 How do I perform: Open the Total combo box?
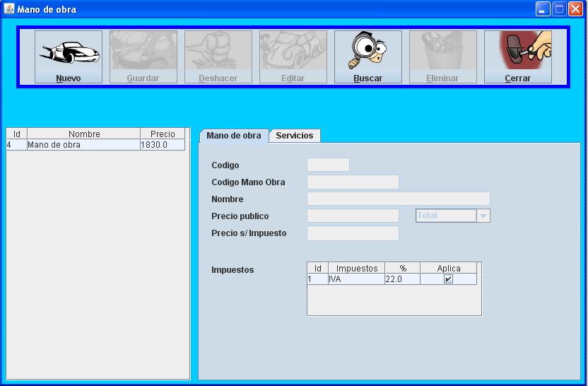(x=446, y=216)
